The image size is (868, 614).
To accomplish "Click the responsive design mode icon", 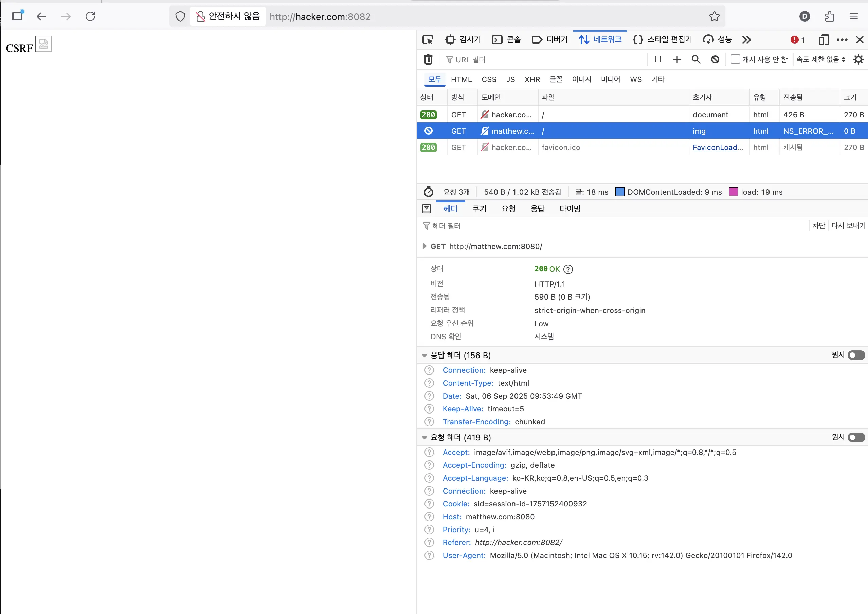I will pyautogui.click(x=824, y=40).
